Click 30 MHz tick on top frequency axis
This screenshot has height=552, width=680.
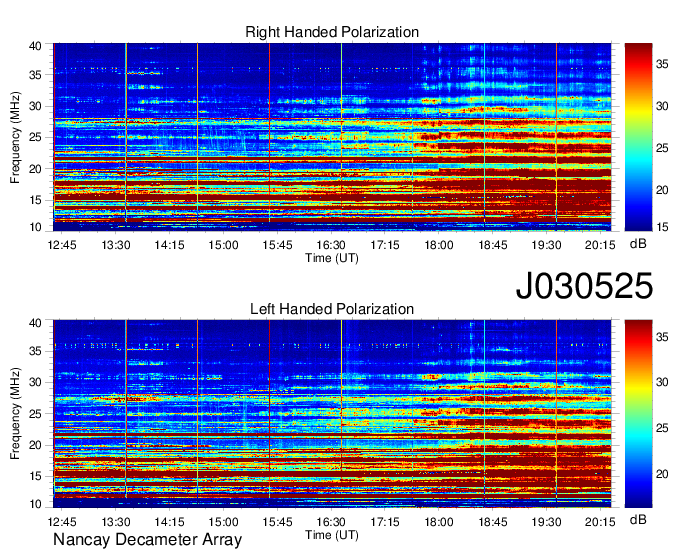[x=36, y=106]
